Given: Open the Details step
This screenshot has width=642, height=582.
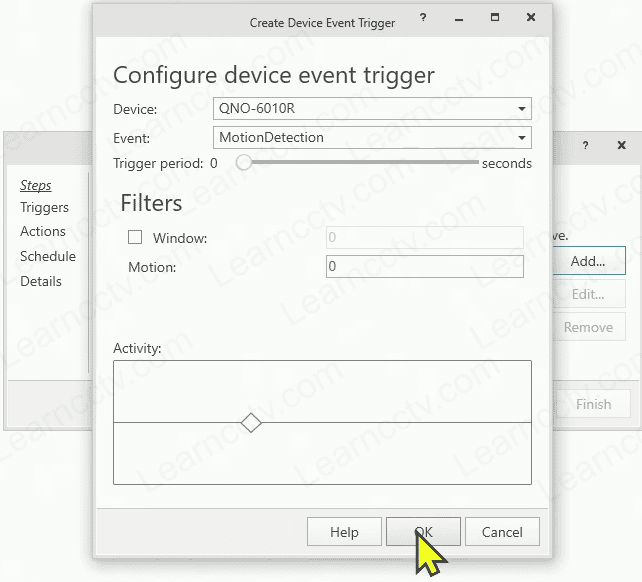Looking at the screenshot, I should click(41, 281).
